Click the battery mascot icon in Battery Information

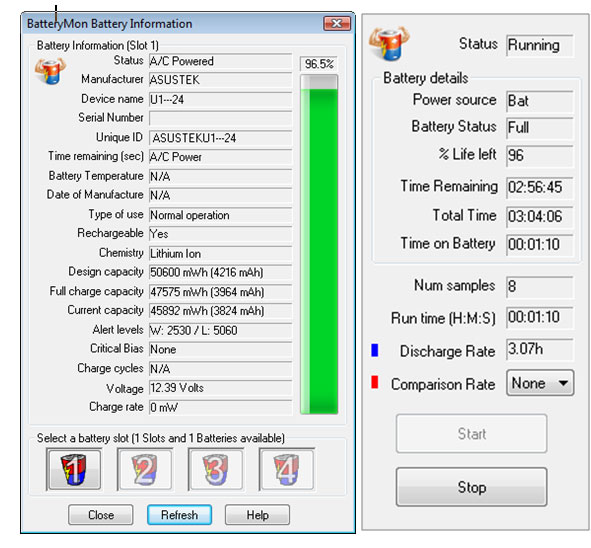click(x=50, y=71)
